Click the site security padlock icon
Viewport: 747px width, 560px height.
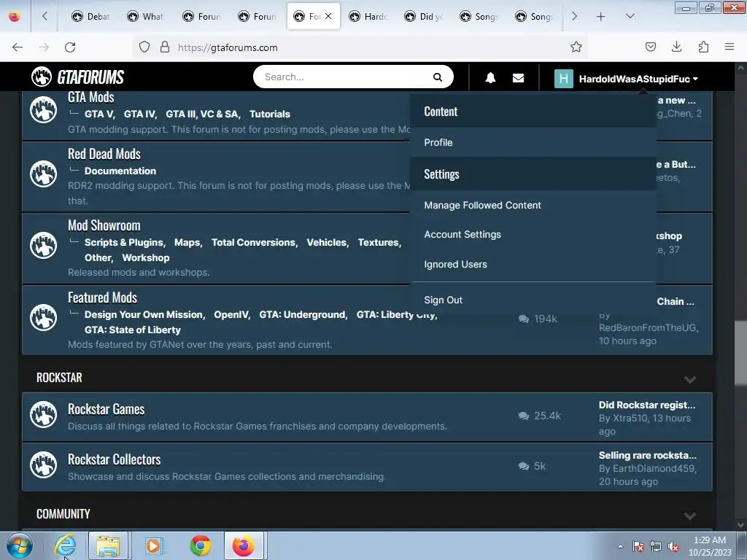click(x=165, y=47)
